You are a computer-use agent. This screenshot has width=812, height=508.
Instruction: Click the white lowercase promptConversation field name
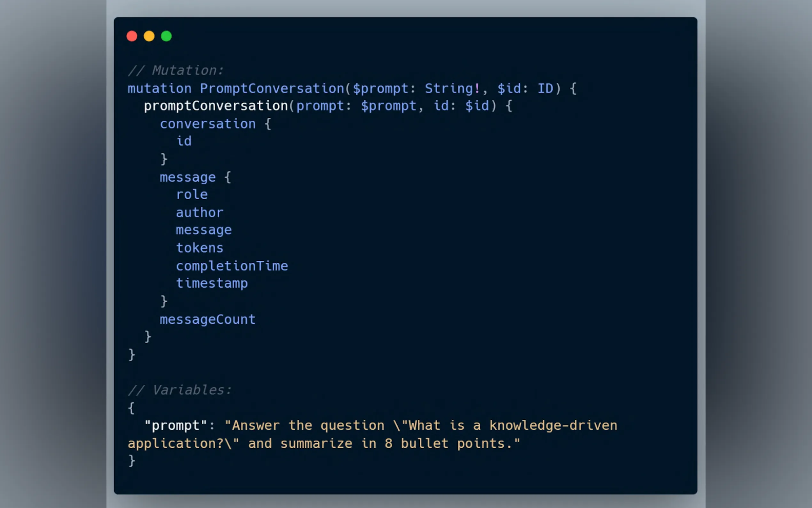click(216, 106)
